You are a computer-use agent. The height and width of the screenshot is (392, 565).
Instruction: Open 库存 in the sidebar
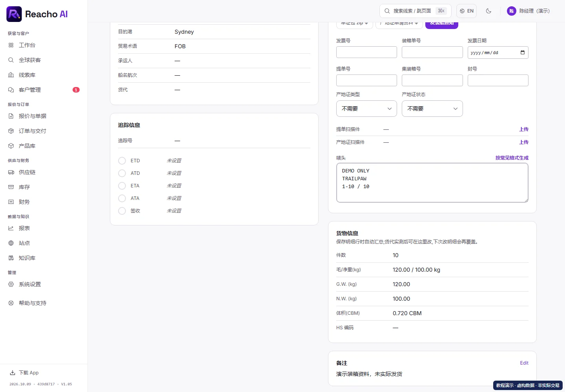coord(44,187)
